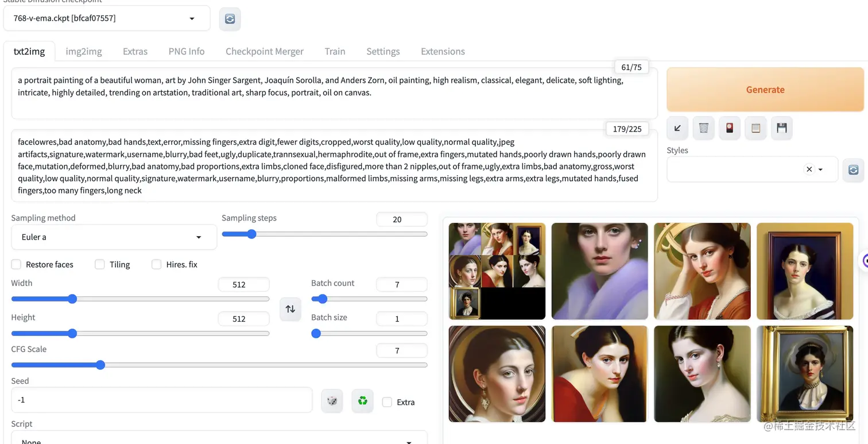Save the current prompt as a style via the floppy disk icon
Viewport: 868px width, 444px height.
pos(781,128)
